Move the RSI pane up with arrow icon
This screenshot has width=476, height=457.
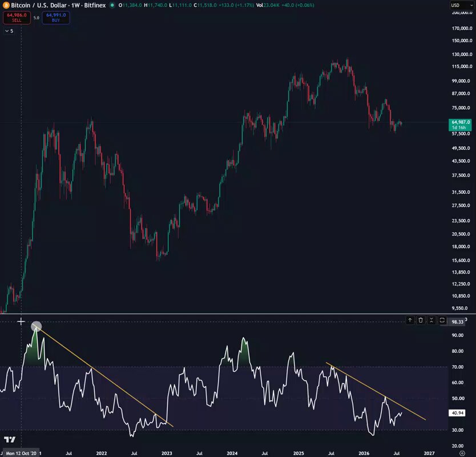(x=410, y=320)
